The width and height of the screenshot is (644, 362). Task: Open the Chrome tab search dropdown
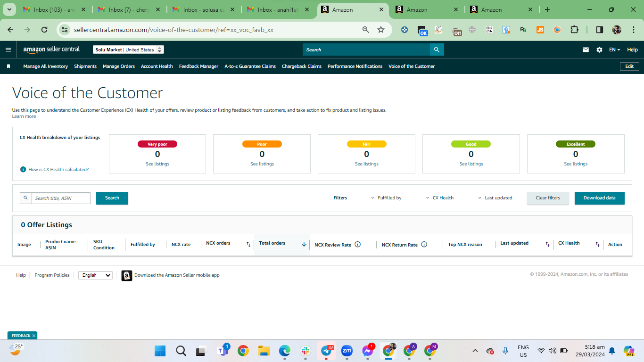[x=10, y=9]
